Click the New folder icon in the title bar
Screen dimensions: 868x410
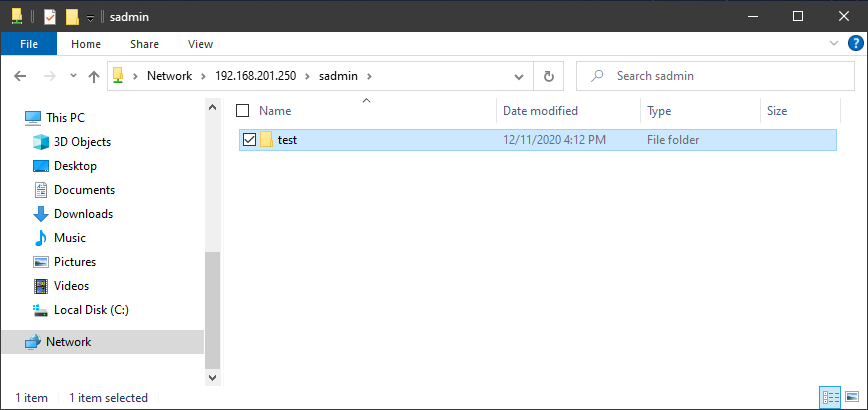(x=72, y=17)
